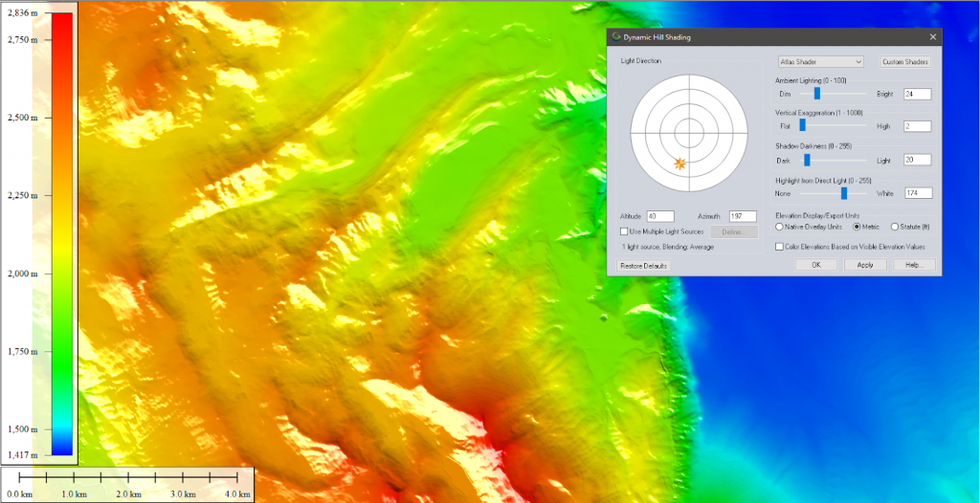This screenshot has height=503, width=980.
Task: Click the distance scale bar
Action: click(x=129, y=478)
